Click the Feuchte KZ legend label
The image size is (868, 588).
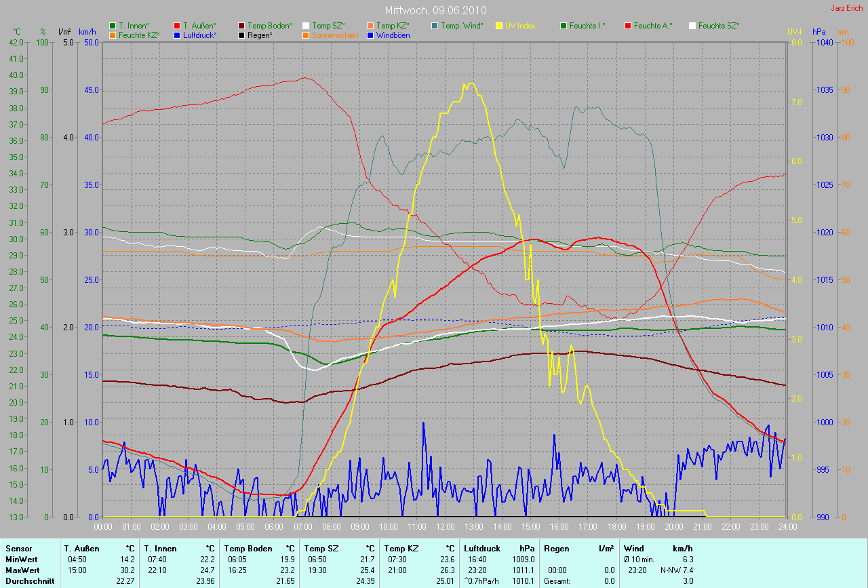coord(138,35)
